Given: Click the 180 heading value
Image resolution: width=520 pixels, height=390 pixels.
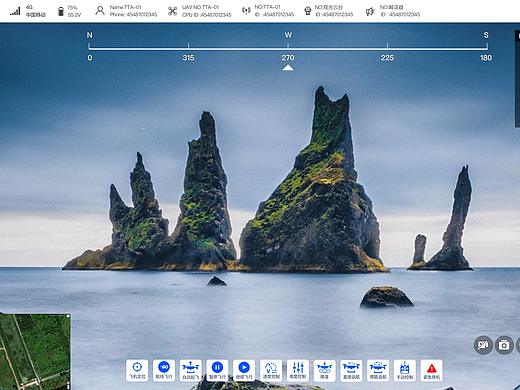Looking at the screenshot, I should 486,58.
